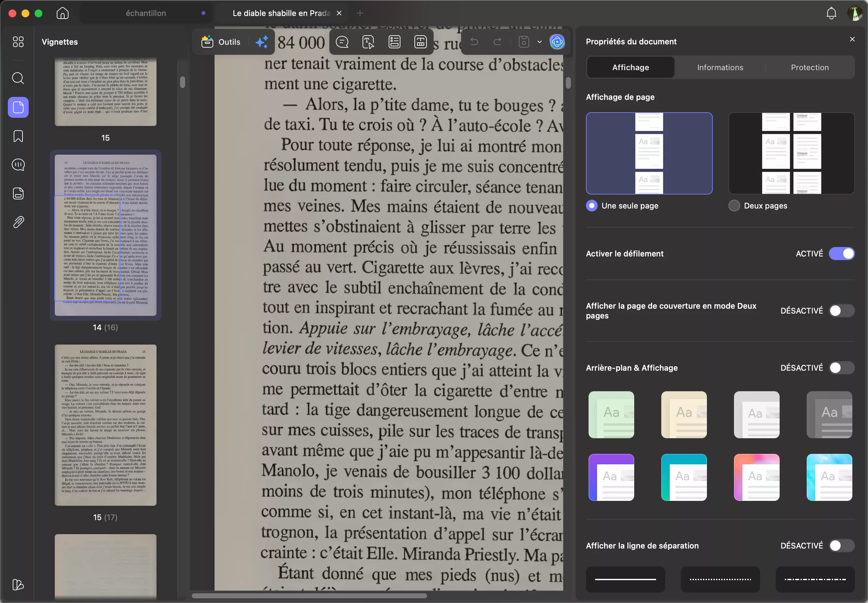Viewport: 868px width, 603px height.
Task: Open the bookmarks panel in the sidebar
Action: (18, 136)
